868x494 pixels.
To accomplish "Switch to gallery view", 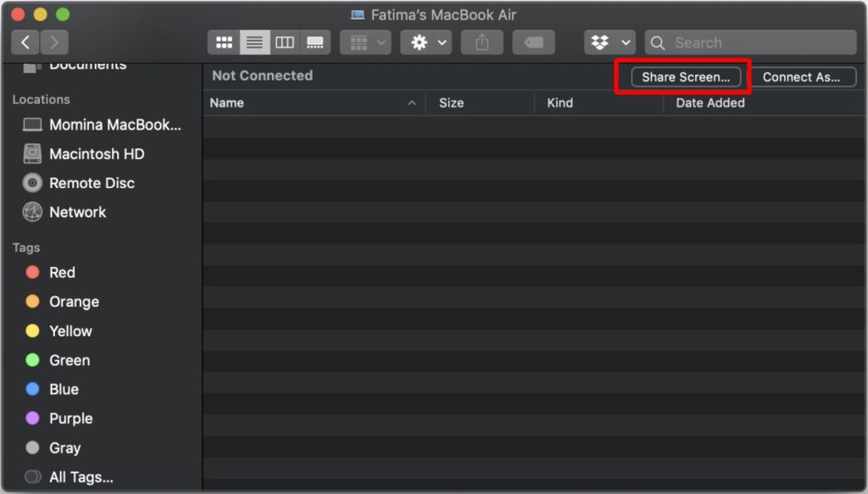I will coord(315,42).
